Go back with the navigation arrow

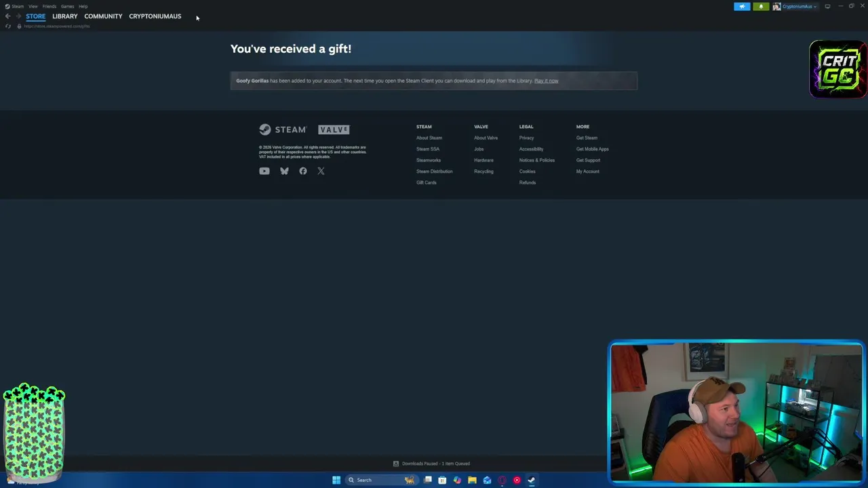point(7,16)
